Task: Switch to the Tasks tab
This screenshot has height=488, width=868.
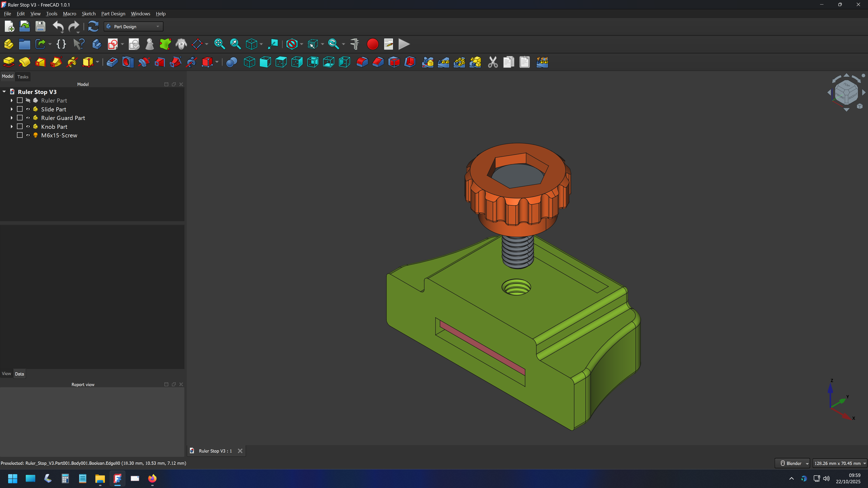Action: coord(23,77)
